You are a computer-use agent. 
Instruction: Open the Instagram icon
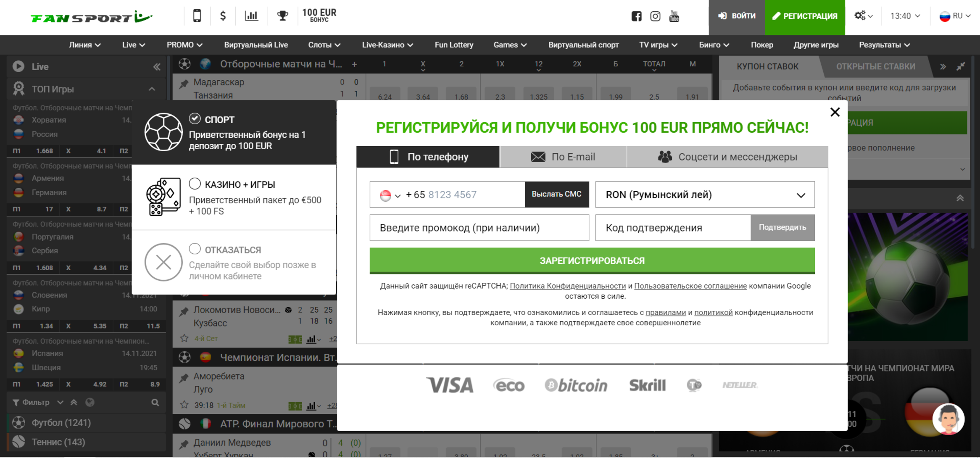point(655,16)
